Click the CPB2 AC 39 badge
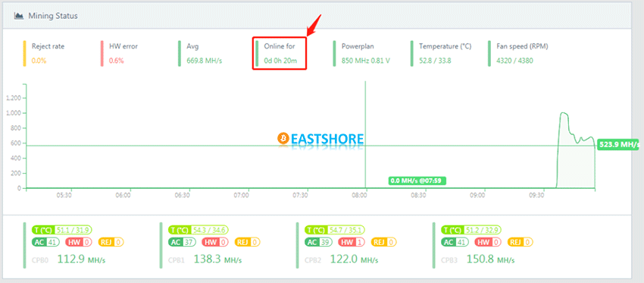 [319, 242]
